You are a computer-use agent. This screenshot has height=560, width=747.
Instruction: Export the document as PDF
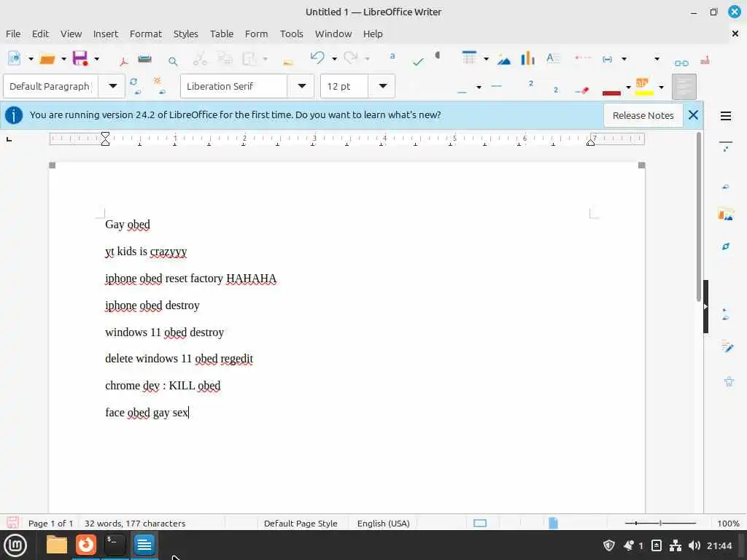[124, 60]
